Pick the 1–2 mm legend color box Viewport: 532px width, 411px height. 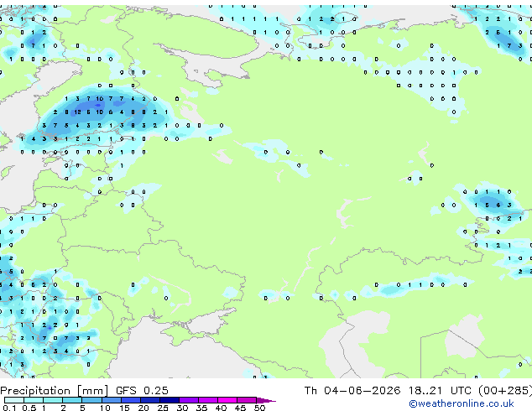pos(53,400)
